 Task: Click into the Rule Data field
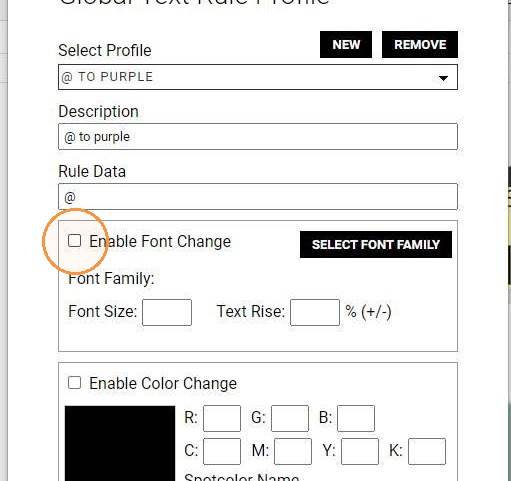(x=258, y=197)
